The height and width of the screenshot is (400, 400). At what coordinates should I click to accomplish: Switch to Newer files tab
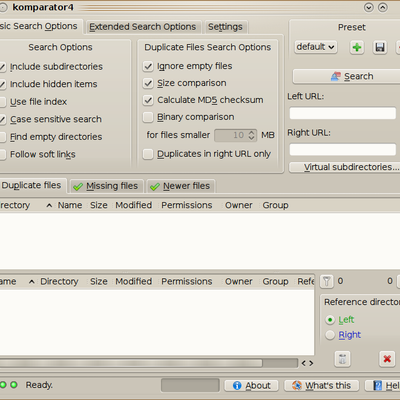coord(181,186)
